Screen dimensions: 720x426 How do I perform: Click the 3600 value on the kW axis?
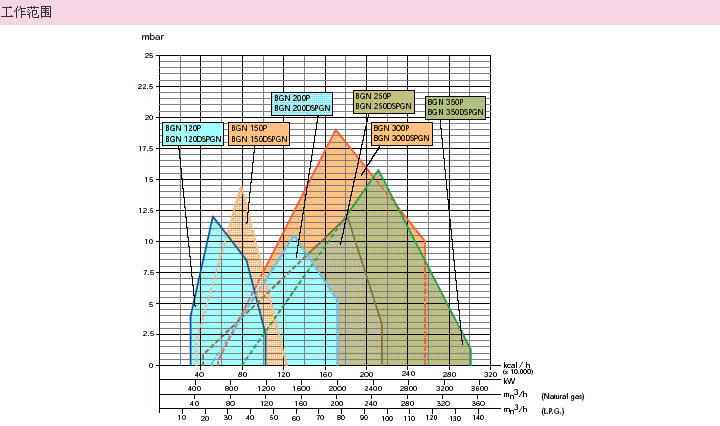coord(479,387)
